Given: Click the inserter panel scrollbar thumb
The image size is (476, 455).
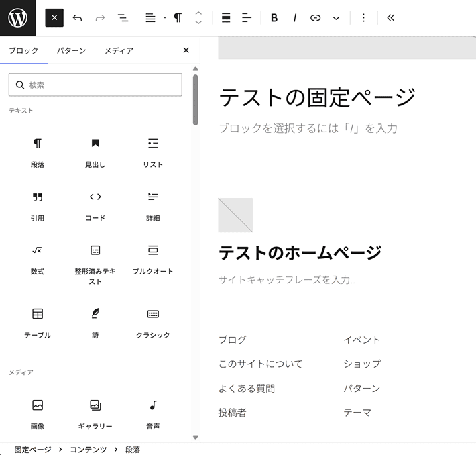Looking at the screenshot, I should coord(196,100).
